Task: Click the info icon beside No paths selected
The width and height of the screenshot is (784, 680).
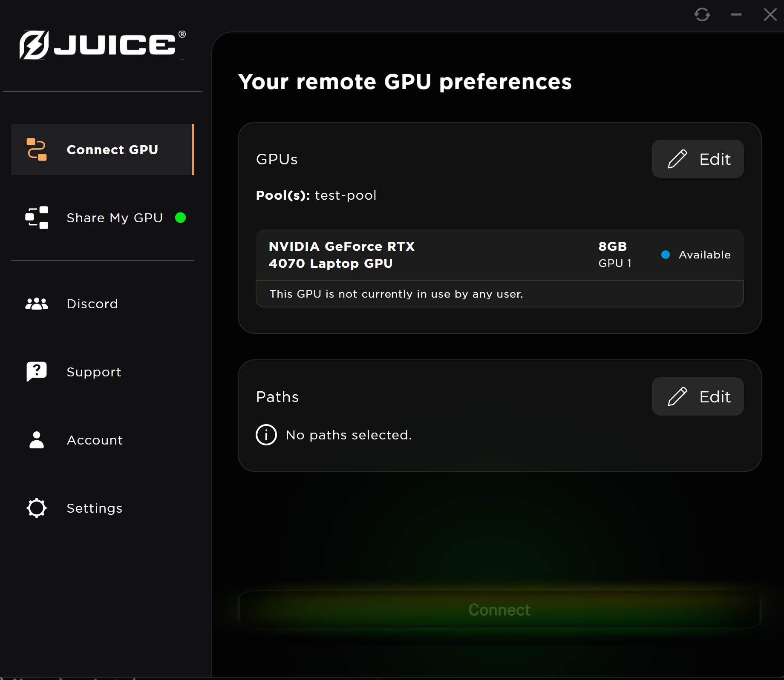Action: point(266,435)
